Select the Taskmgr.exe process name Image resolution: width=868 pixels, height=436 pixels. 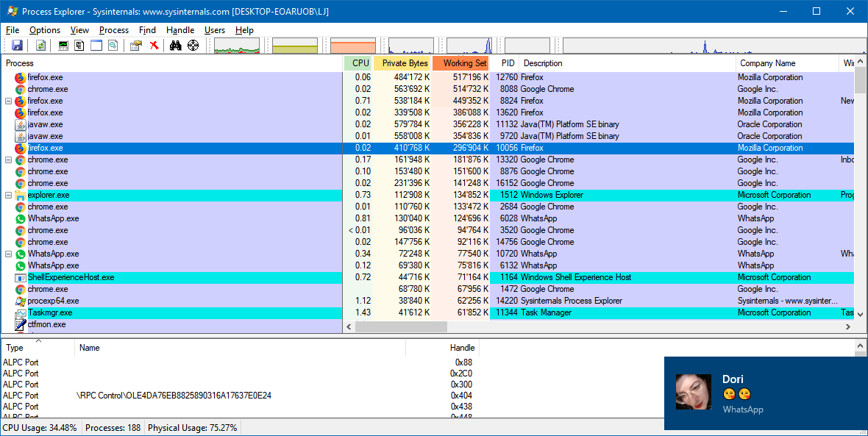click(x=50, y=312)
